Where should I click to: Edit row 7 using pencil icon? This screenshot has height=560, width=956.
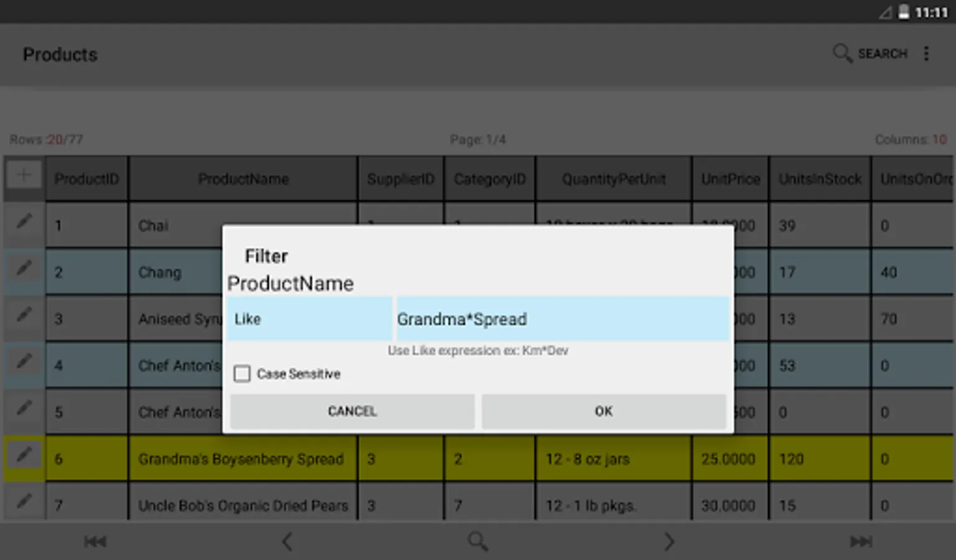[x=24, y=501]
